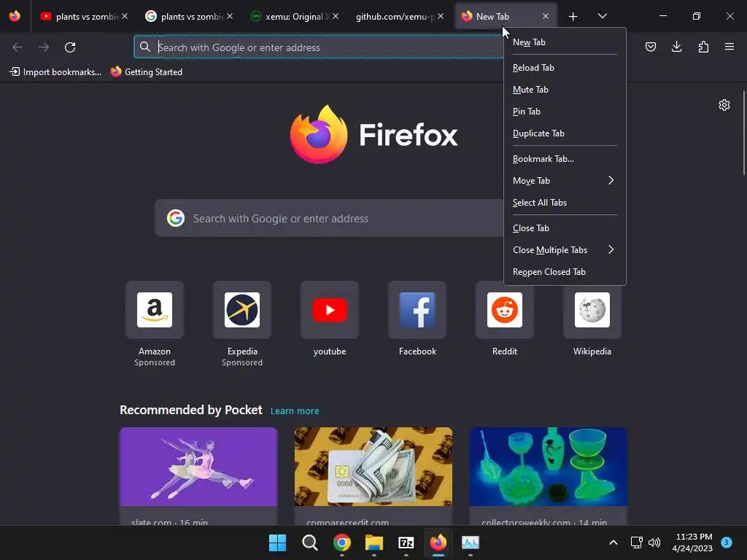Go back with the back arrow
Screen dimensions: 747x560
(x=18, y=47)
